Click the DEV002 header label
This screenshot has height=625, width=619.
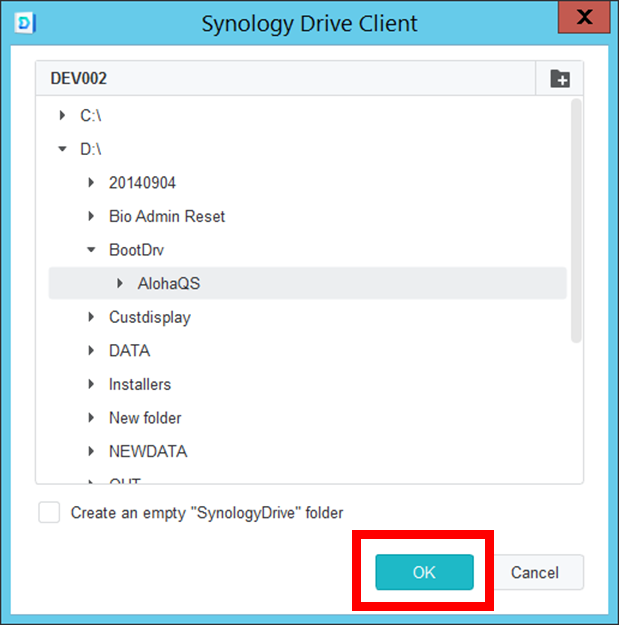(79, 79)
